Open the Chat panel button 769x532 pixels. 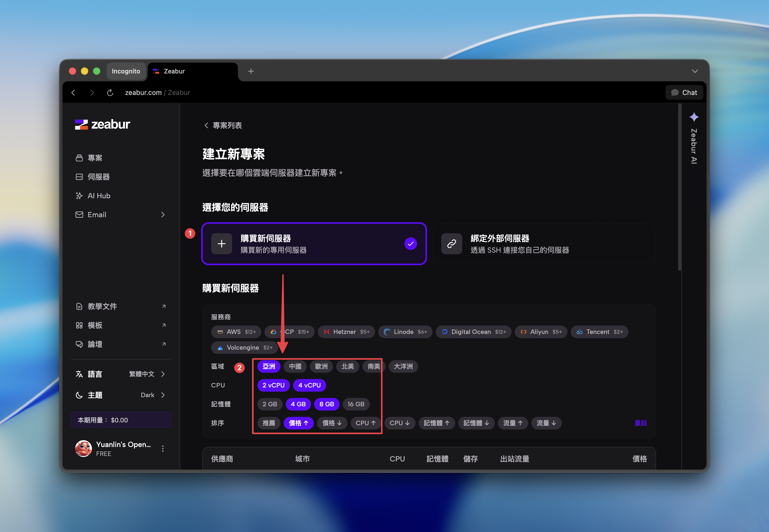[684, 93]
